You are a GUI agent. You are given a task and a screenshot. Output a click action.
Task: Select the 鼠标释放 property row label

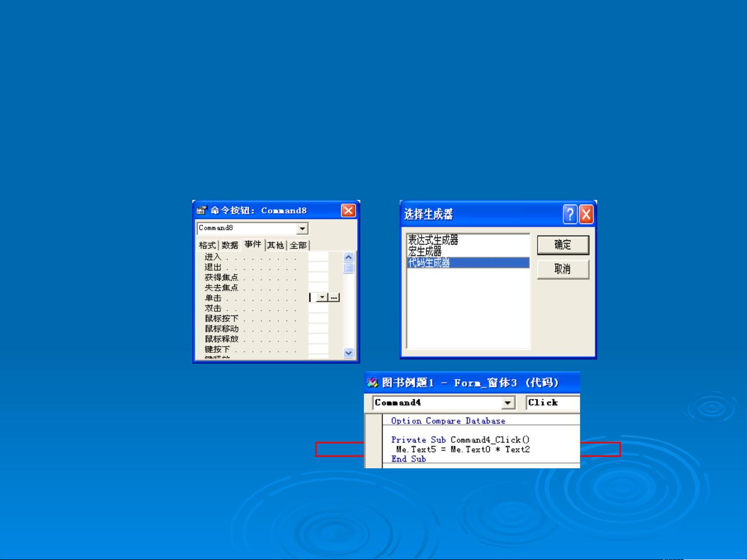221,339
